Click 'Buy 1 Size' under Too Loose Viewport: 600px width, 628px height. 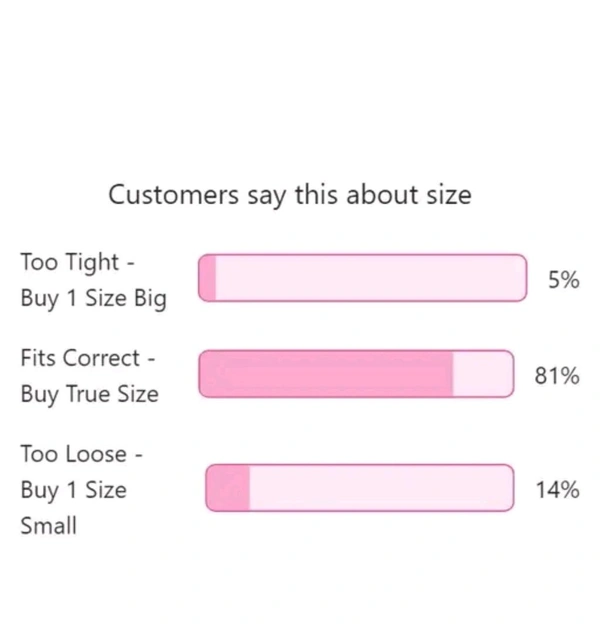(x=73, y=491)
